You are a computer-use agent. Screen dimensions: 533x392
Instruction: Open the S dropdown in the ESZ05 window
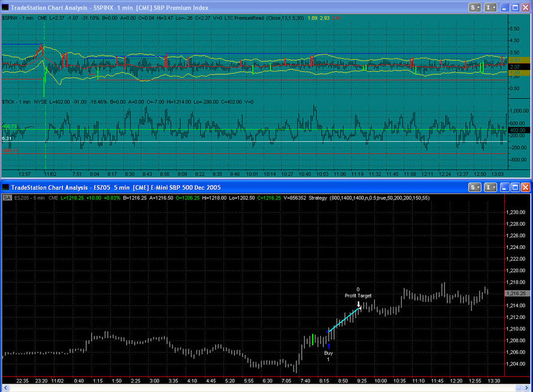[x=474, y=187]
